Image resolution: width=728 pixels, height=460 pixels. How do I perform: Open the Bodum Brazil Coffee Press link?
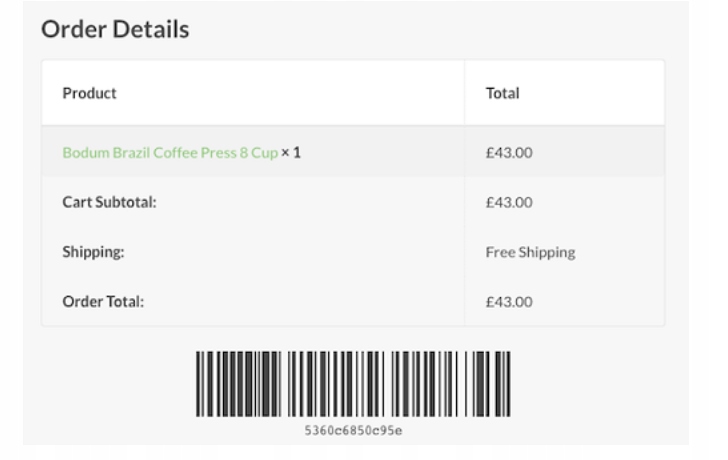pos(170,153)
